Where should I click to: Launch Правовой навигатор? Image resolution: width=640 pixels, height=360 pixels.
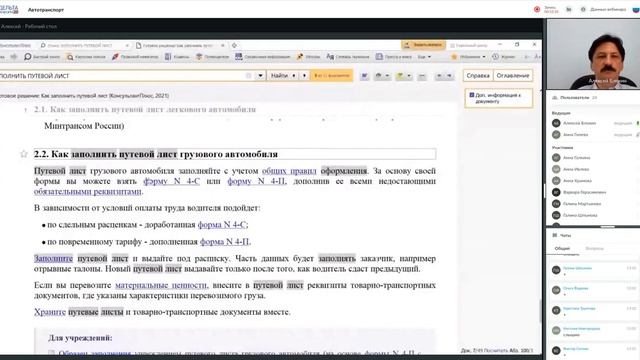135,57
